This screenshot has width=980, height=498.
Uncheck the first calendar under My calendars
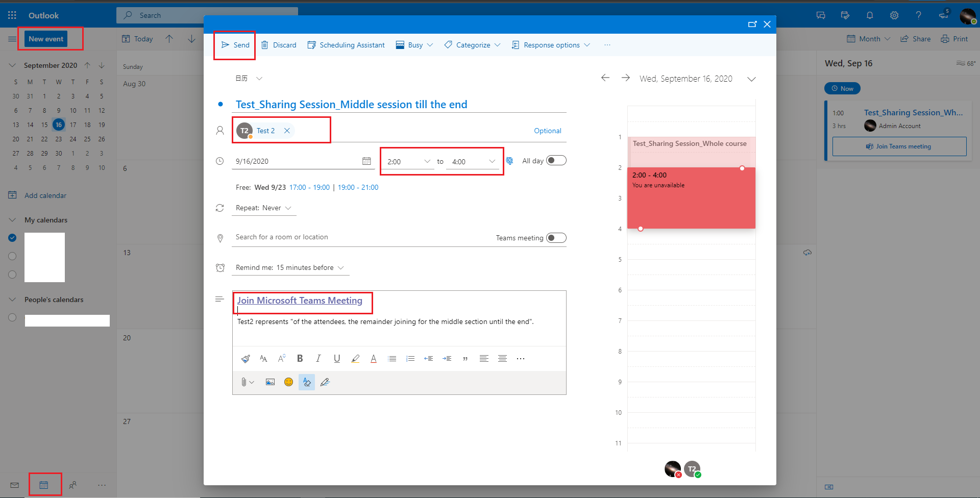tap(12, 238)
